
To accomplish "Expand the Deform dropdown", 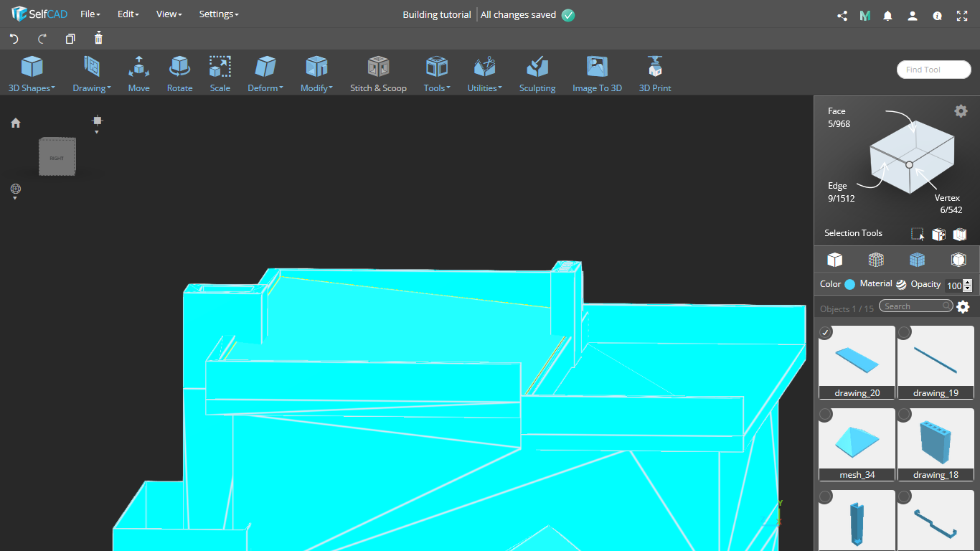I will (265, 75).
